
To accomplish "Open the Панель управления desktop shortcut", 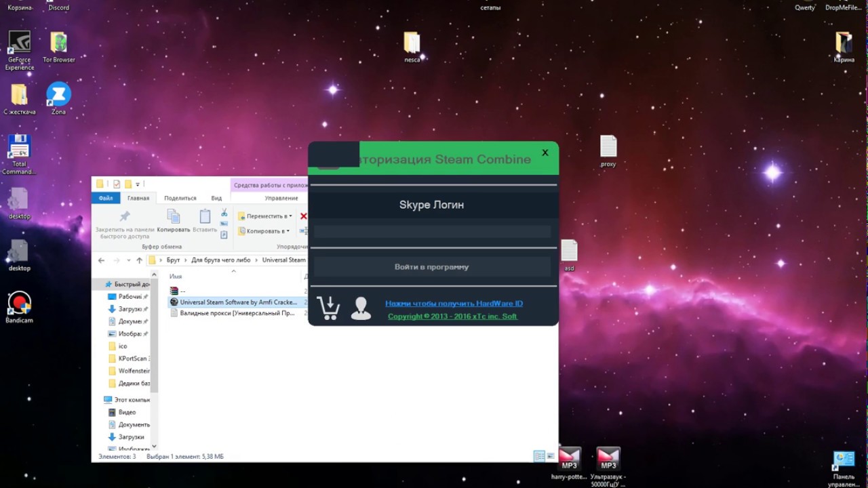I will (844, 469).
